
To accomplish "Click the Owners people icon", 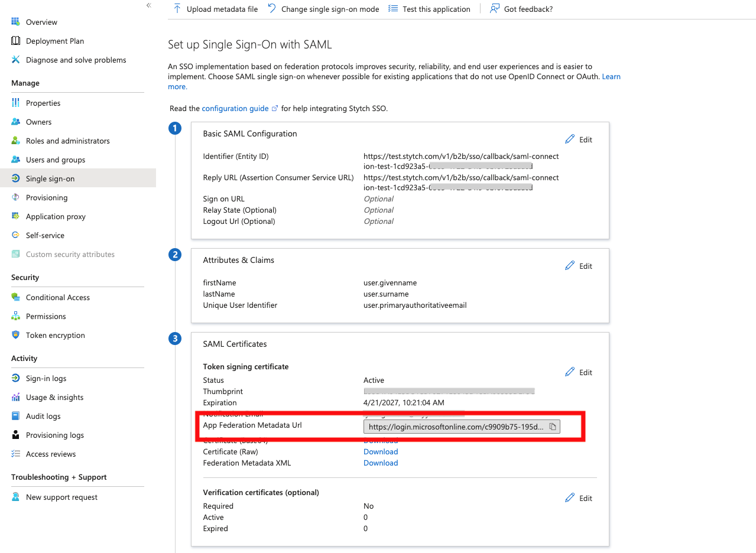I will click(15, 122).
